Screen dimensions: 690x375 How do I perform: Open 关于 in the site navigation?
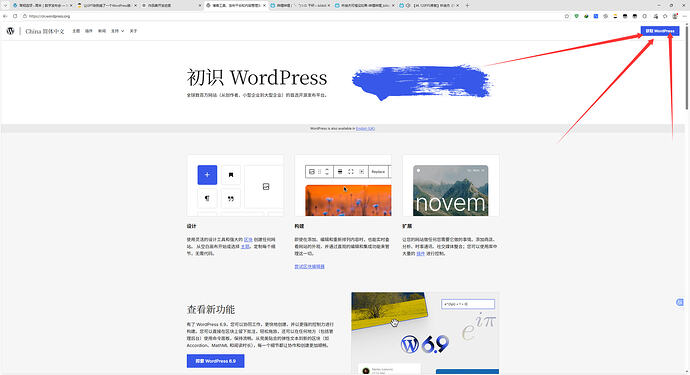pyautogui.click(x=133, y=31)
